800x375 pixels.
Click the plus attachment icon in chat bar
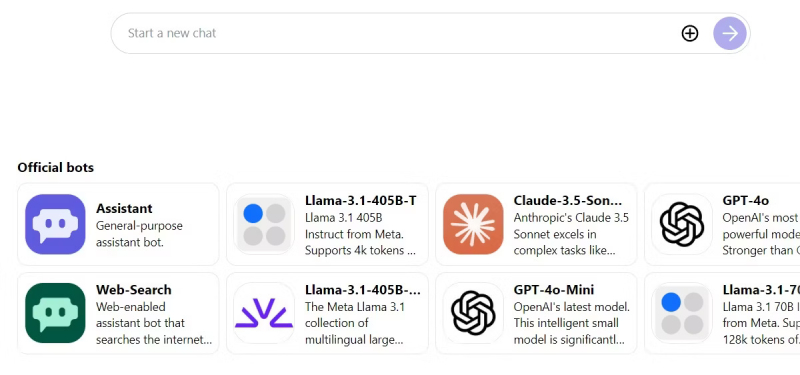click(x=689, y=34)
